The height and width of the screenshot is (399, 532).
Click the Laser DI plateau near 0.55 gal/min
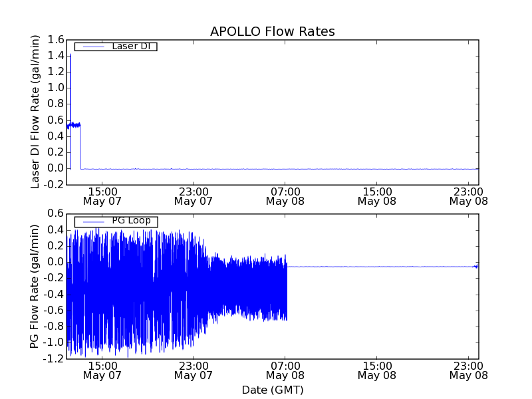tap(74, 124)
